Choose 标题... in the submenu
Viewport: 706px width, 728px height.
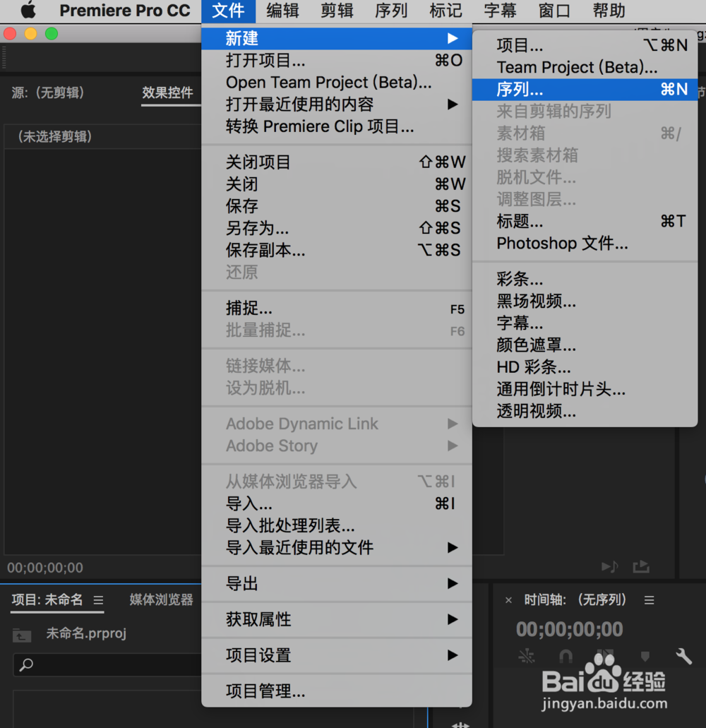[x=585, y=222]
